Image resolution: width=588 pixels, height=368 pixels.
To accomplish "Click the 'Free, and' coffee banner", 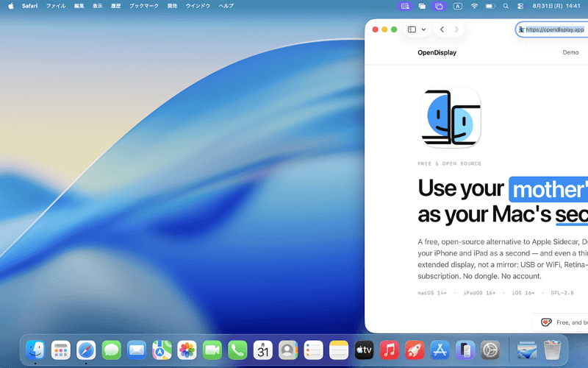I will coord(561,322).
